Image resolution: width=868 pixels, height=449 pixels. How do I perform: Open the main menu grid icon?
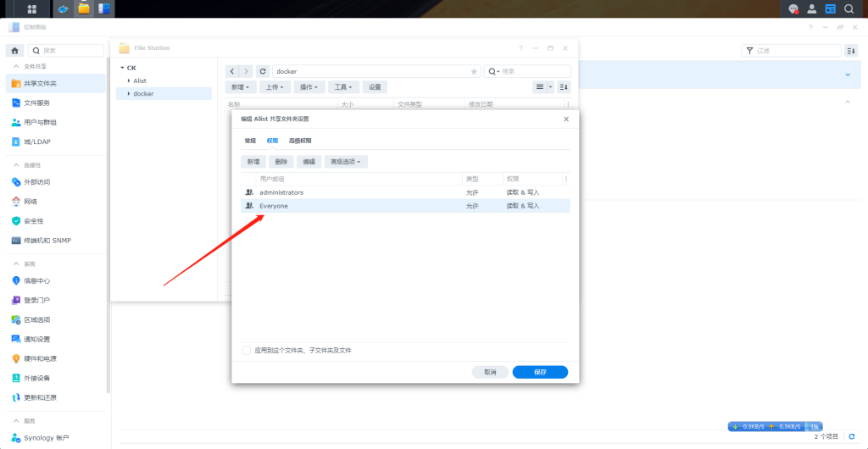31,8
